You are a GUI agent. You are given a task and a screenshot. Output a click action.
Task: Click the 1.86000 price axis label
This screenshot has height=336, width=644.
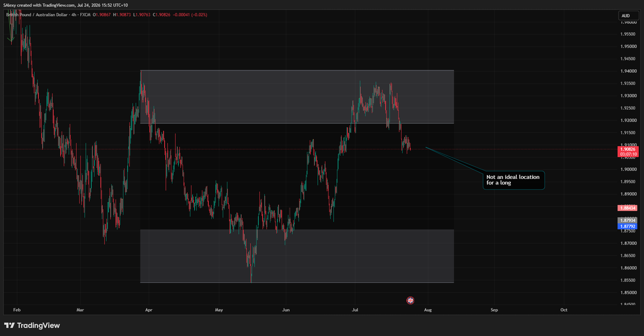[x=627, y=268]
